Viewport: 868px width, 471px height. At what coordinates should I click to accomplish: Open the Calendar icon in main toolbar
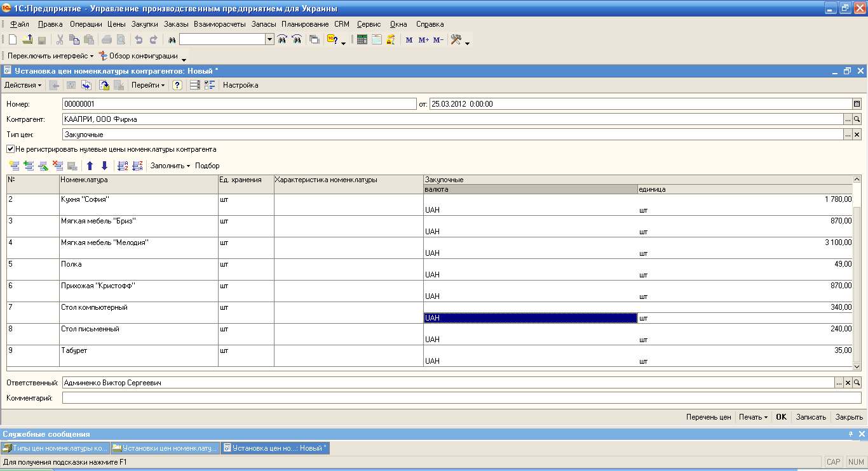[377, 39]
